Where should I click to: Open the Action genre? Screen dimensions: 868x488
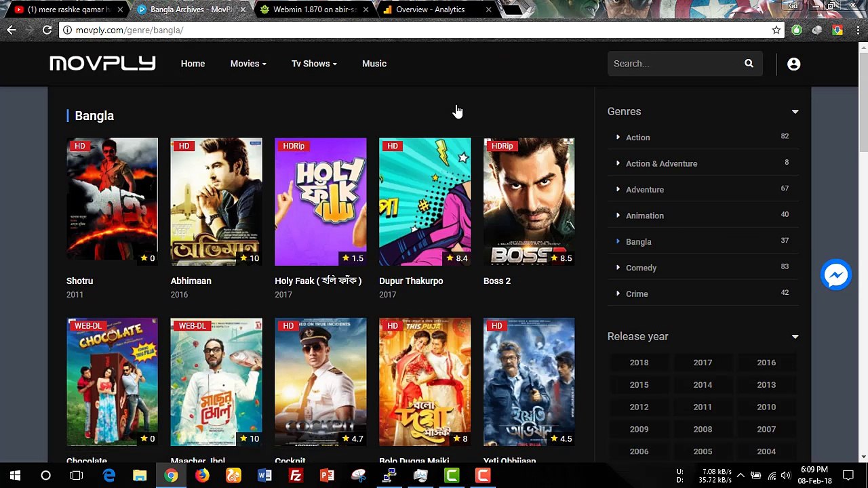(637, 138)
